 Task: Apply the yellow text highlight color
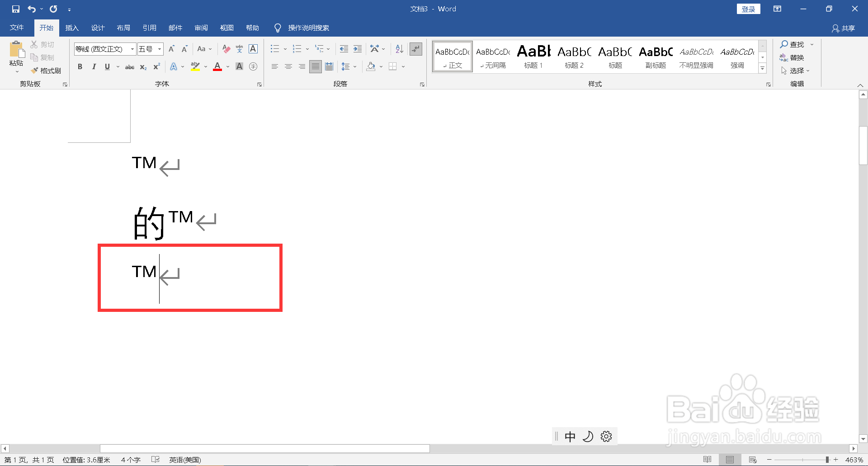pos(195,66)
